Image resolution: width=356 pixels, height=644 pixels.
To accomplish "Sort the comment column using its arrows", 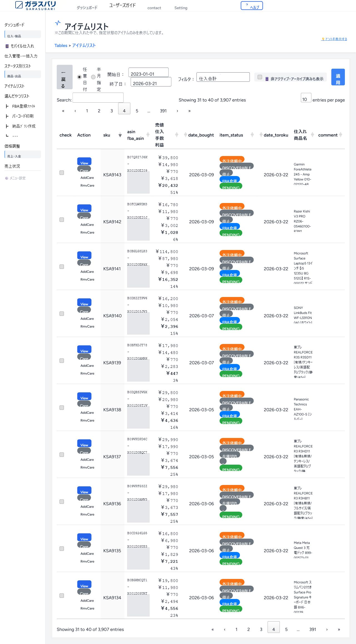I will tap(340, 135).
